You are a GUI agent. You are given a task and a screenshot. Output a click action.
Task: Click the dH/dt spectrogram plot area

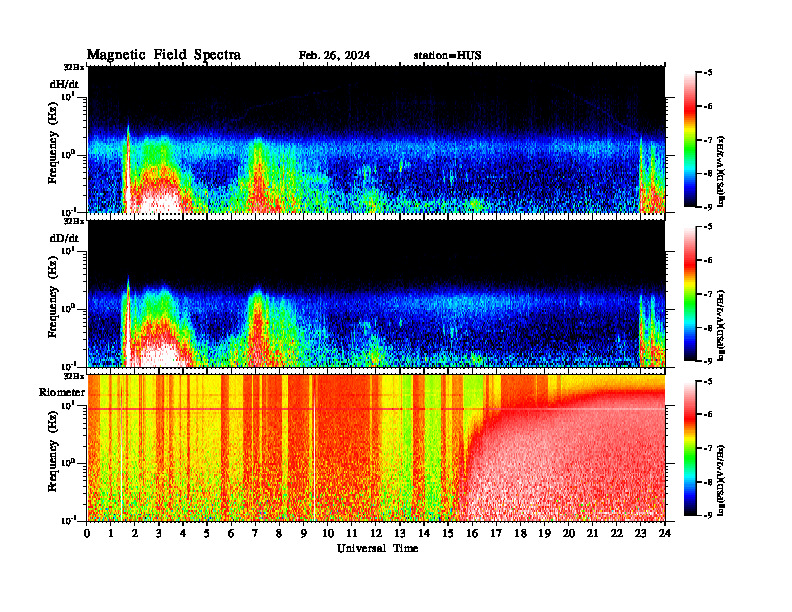coord(376,139)
